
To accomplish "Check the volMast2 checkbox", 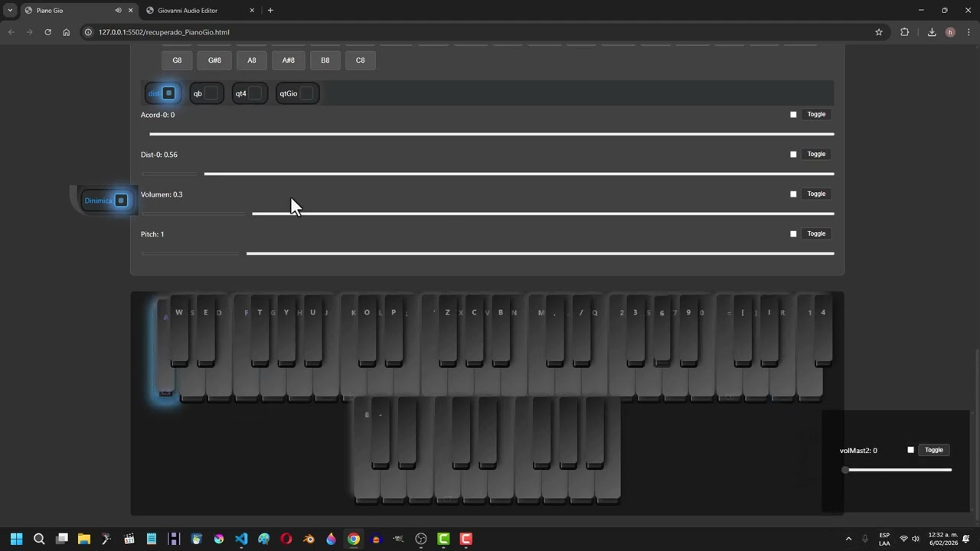I will coord(910,450).
